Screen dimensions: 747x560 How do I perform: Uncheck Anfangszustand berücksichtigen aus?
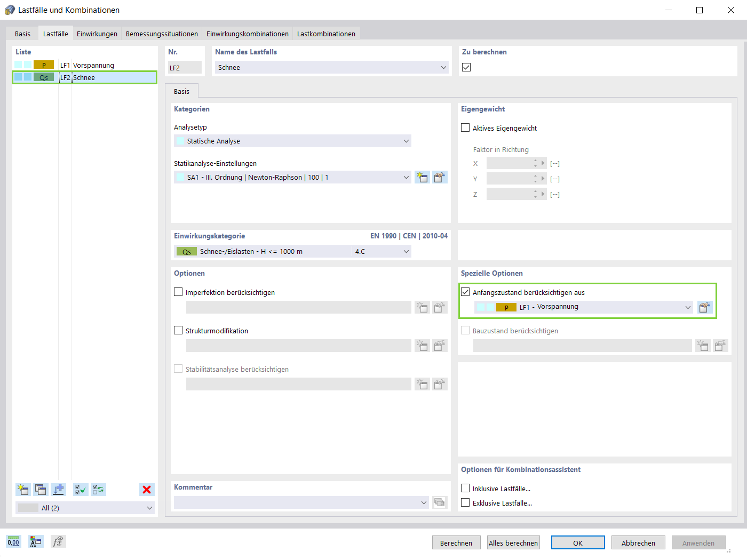click(x=465, y=292)
